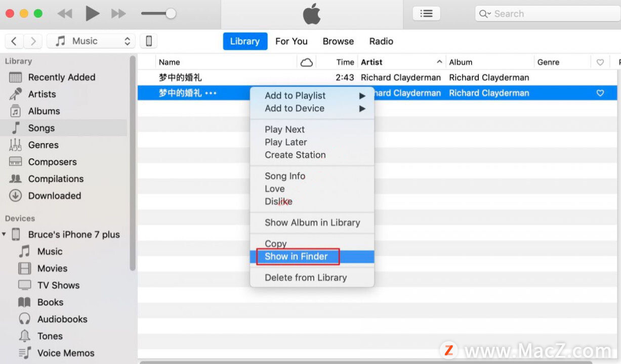Click the iPhone device icon button
Screen dimensions: 621x364
149,41
